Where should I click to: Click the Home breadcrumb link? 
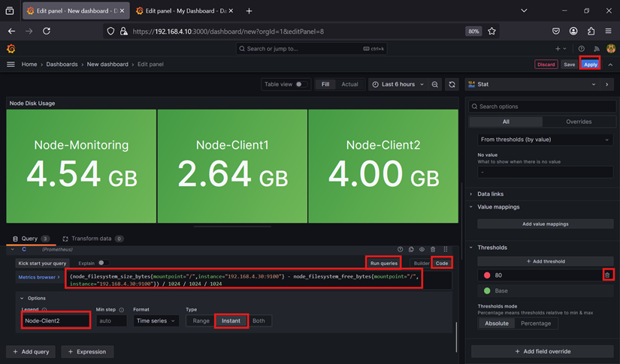click(29, 65)
